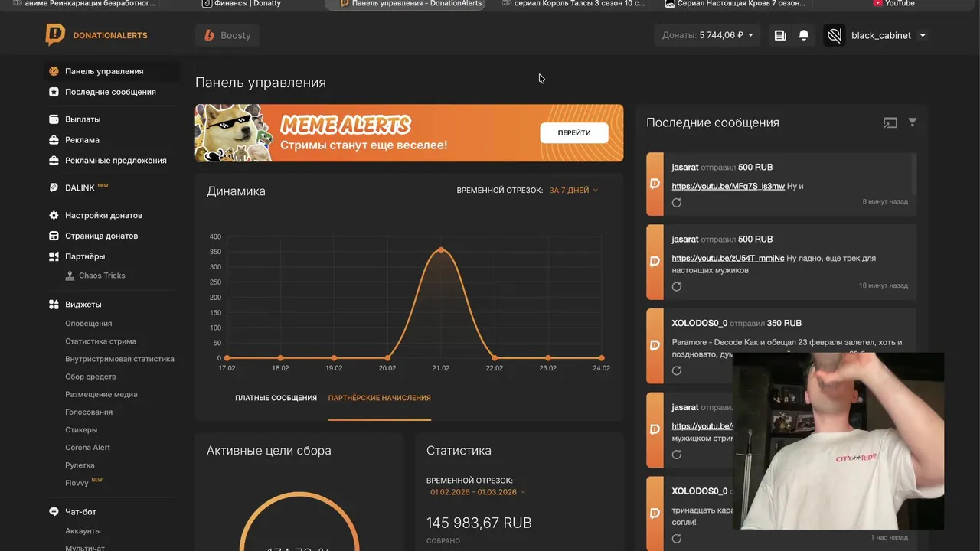Open Сбор средств widget
This screenshot has height=551, width=980.
click(90, 377)
